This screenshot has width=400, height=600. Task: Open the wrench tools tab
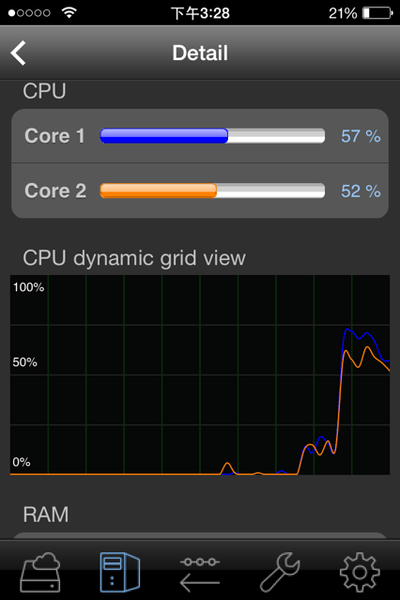click(280, 572)
